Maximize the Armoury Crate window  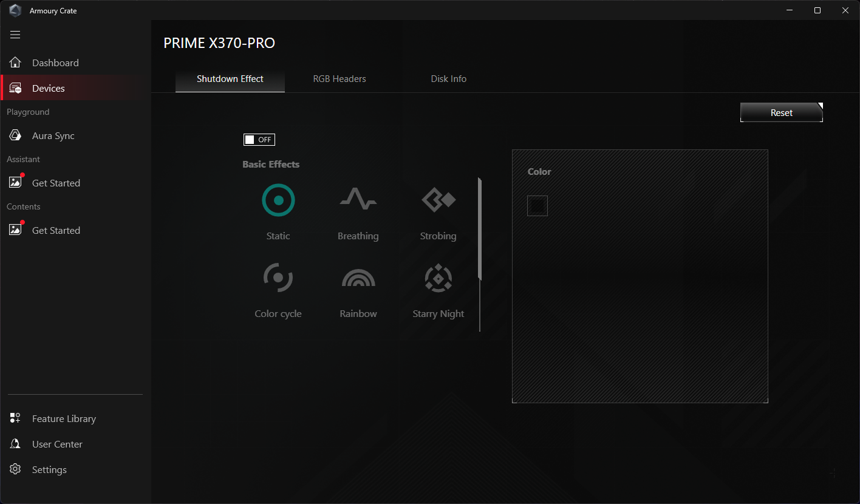817,10
